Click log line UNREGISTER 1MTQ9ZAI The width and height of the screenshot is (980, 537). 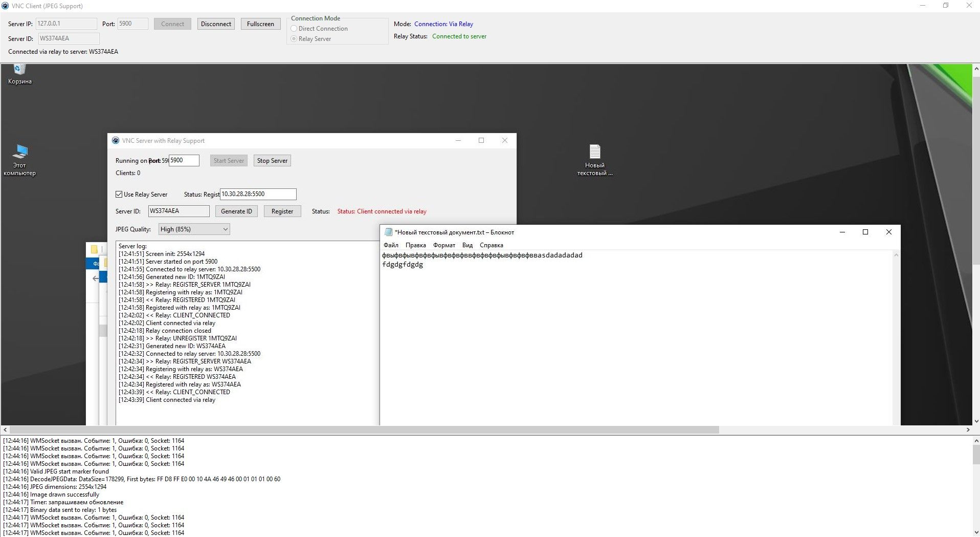click(x=177, y=338)
